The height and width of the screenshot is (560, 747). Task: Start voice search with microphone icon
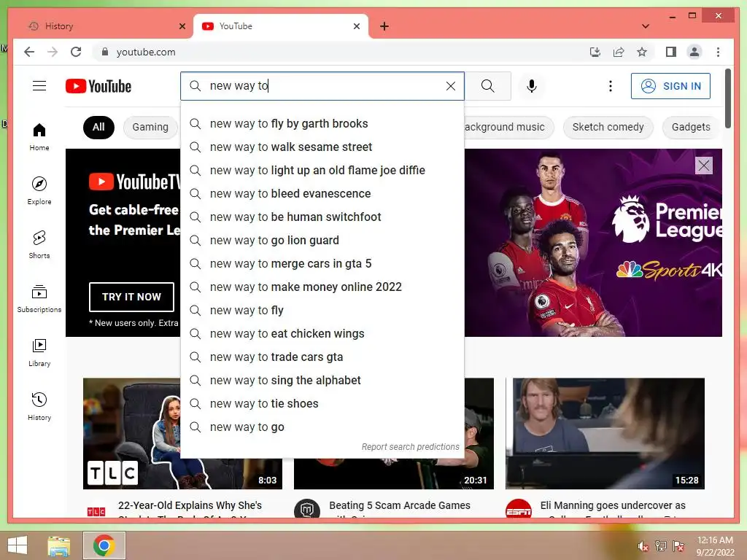532,86
